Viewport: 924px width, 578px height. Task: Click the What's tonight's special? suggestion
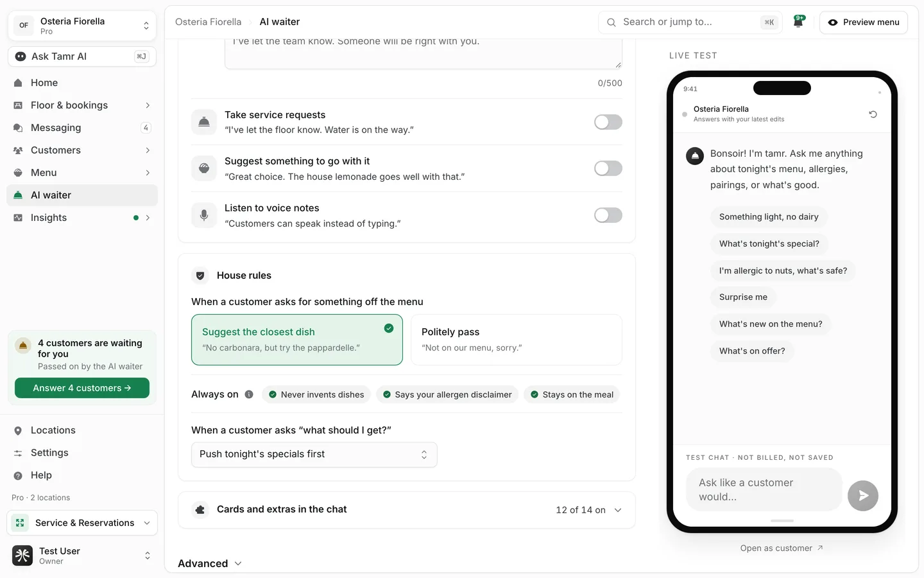coord(769,244)
